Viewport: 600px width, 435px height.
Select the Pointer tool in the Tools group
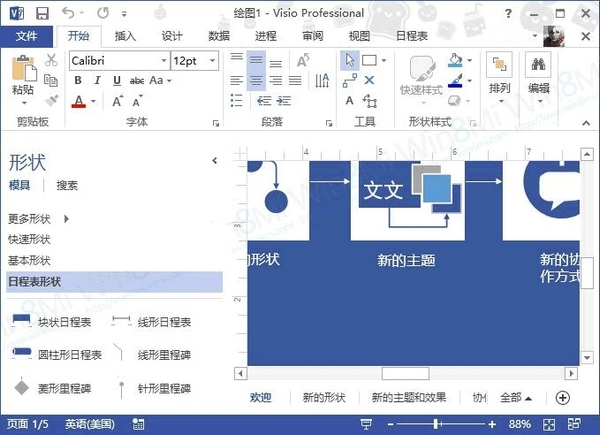[x=350, y=60]
